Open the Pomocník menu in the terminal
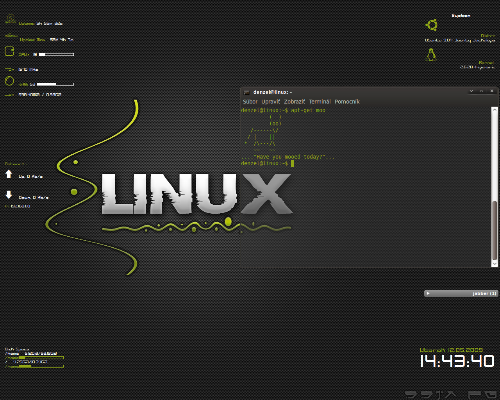The image size is (500, 400). tap(347, 102)
